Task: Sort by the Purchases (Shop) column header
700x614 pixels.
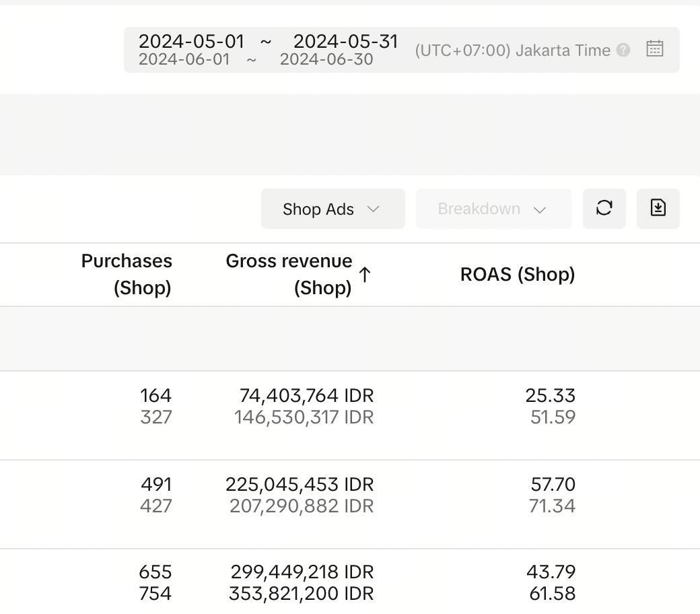Action: tap(127, 274)
